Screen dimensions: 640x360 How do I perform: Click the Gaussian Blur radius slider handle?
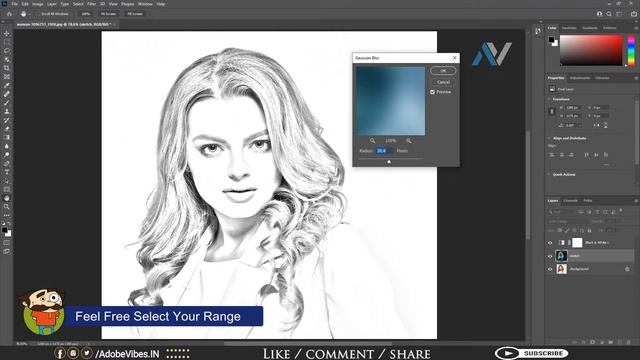(389, 162)
